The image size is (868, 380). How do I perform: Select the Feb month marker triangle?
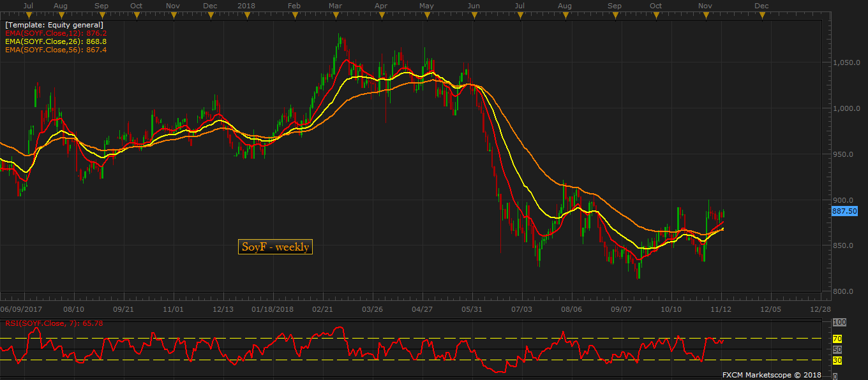[294, 12]
